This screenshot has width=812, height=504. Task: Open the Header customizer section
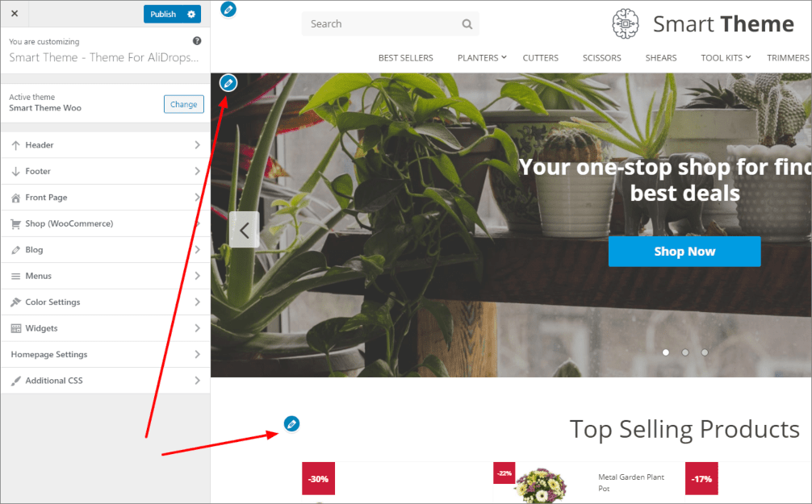106,145
